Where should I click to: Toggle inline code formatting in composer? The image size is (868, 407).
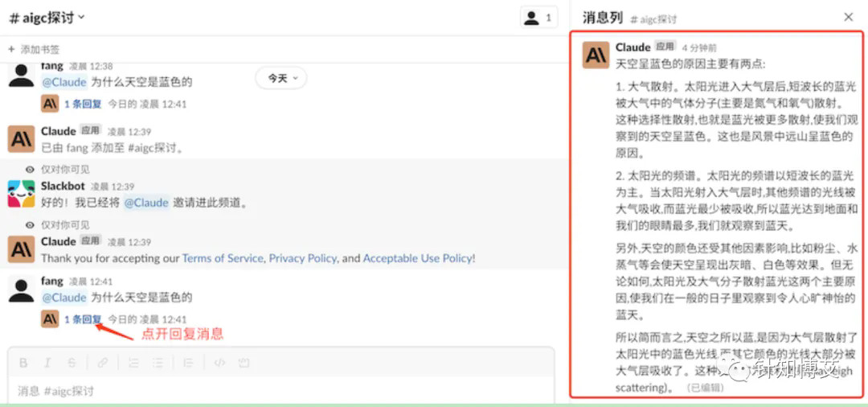(x=219, y=364)
